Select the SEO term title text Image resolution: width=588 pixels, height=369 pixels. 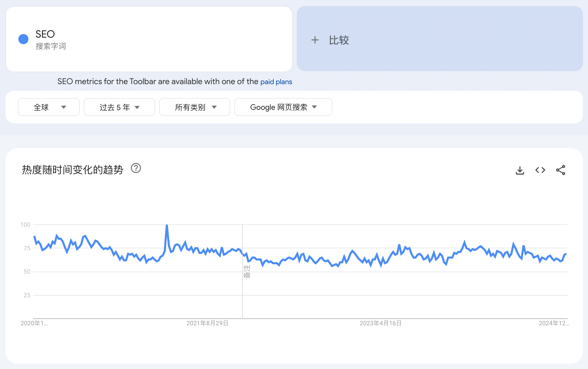[45, 34]
